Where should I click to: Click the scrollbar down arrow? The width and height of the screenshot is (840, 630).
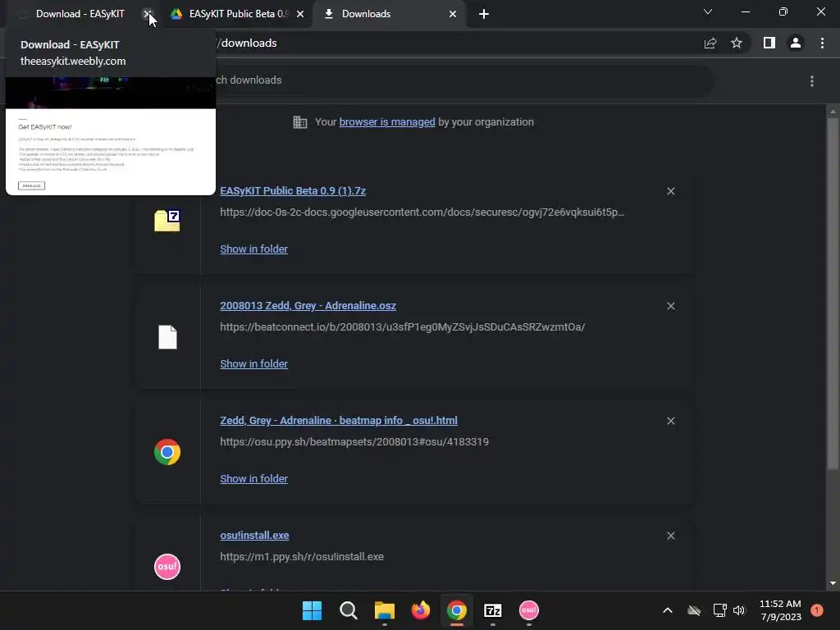pos(833,583)
